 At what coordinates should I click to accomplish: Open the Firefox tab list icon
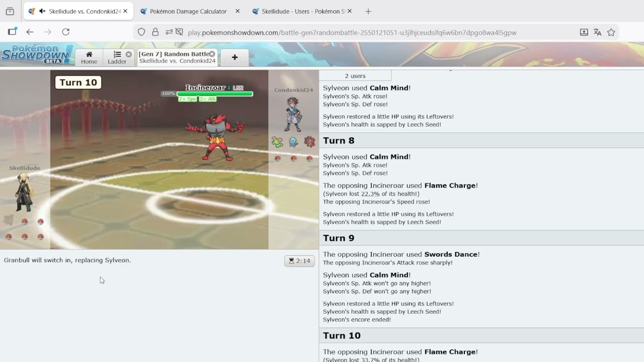click(x=10, y=11)
